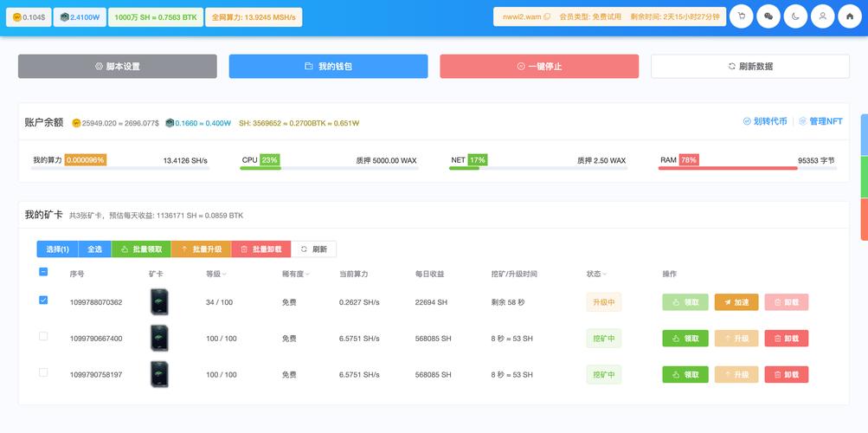Check the checkbox for card 1099790667400
868x433 pixels.
43,336
